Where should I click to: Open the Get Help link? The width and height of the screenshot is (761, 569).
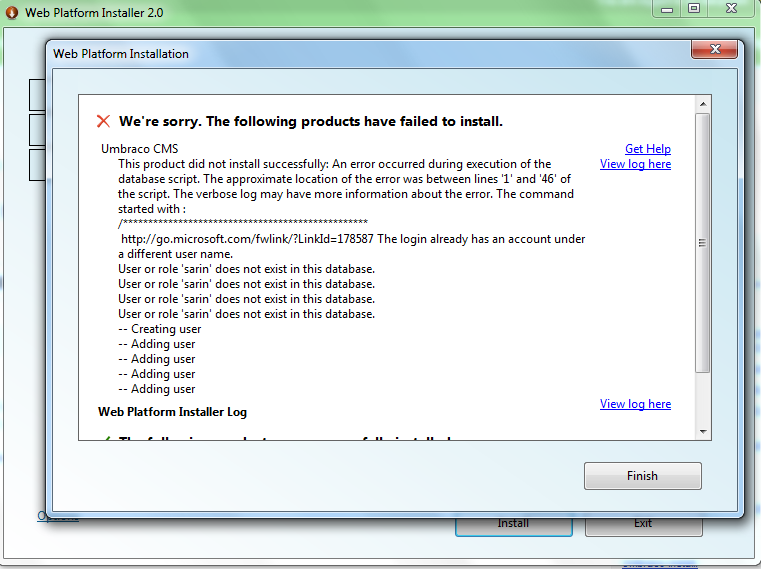pos(647,149)
